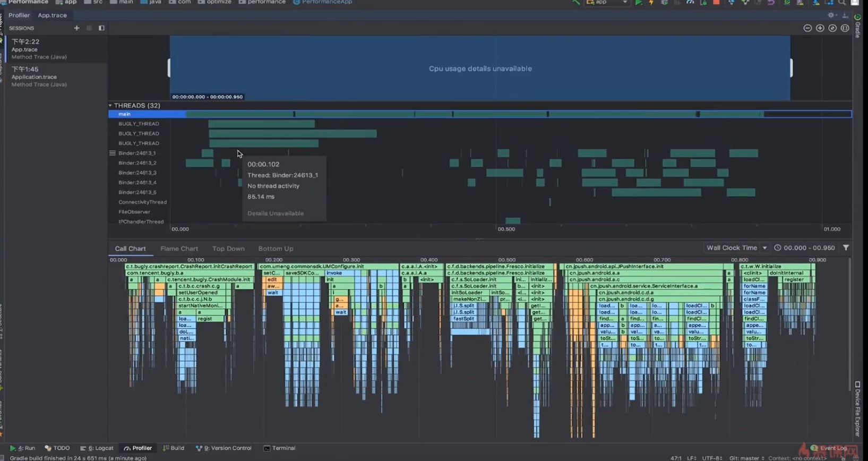The height and width of the screenshot is (461, 868).
Task: Collapse the THREADS section
Action: [x=110, y=106]
